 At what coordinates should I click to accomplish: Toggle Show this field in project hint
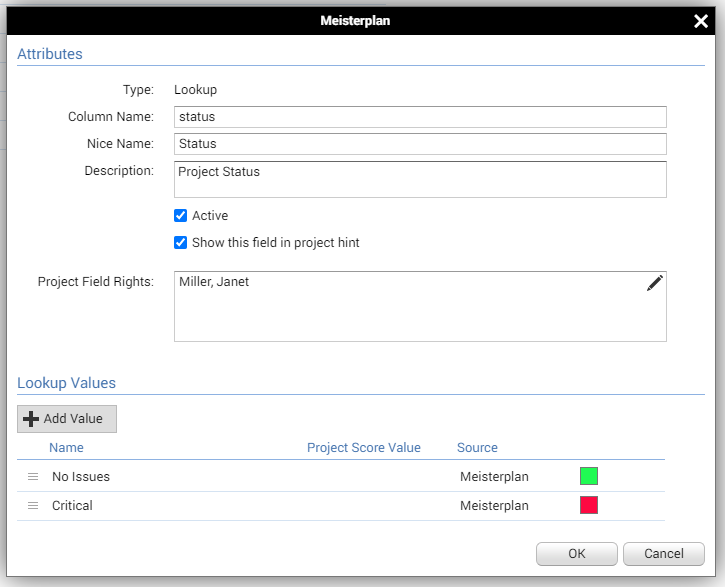coord(180,243)
